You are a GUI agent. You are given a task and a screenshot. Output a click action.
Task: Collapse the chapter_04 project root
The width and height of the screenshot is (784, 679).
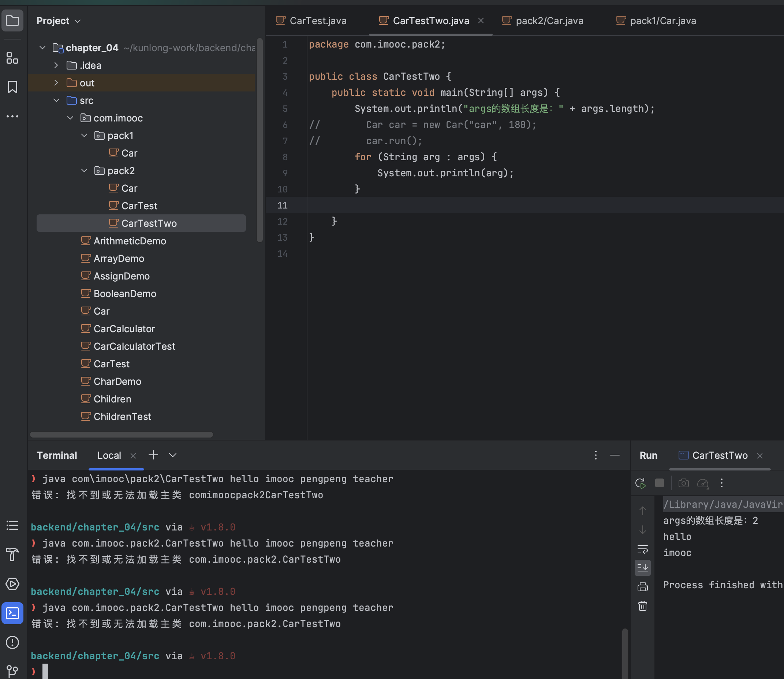point(42,48)
